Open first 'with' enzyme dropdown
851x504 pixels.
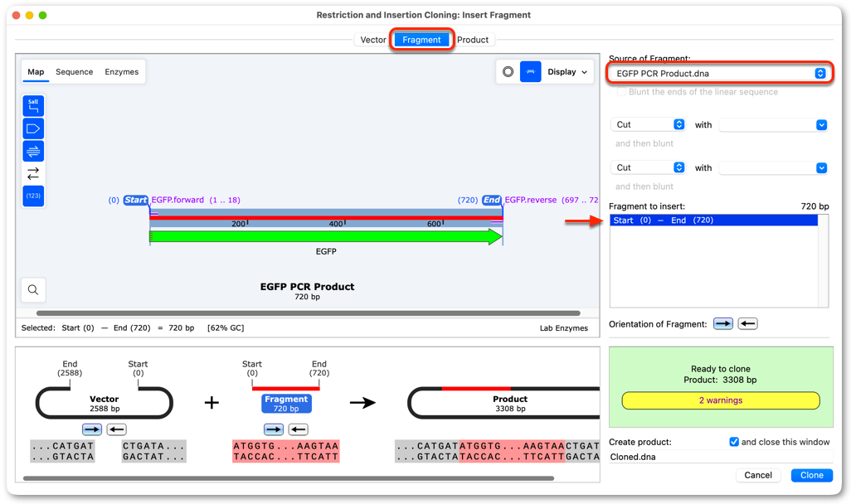[773, 125]
